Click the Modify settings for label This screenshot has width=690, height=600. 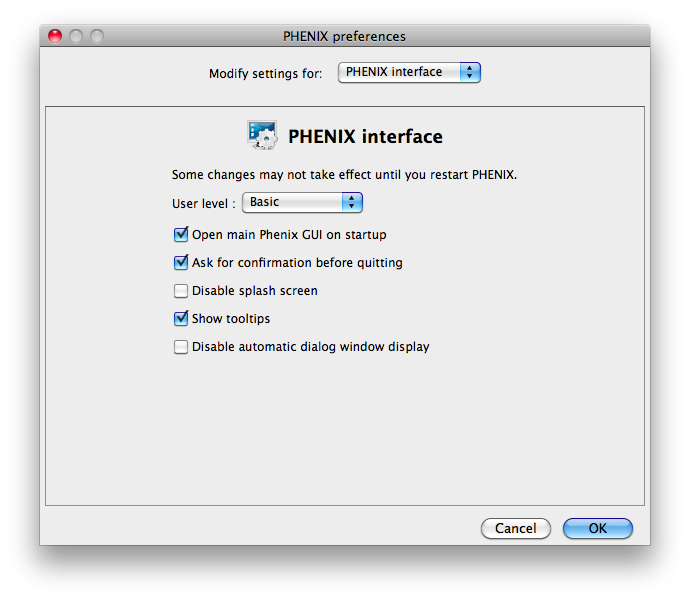(265, 74)
